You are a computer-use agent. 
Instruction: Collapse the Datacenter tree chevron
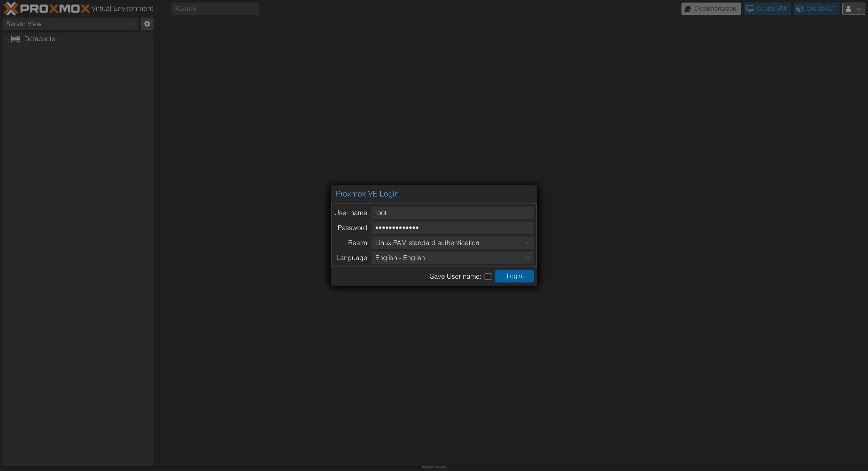pos(7,40)
